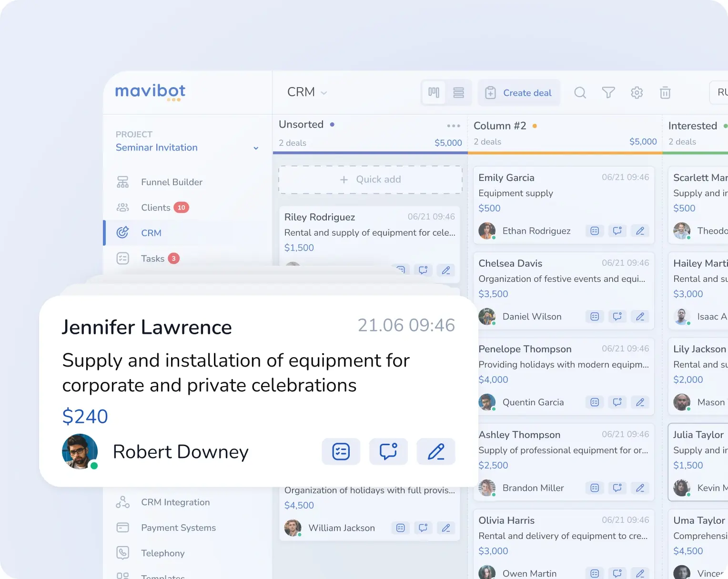The image size is (728, 579).
Task: Open tasks icon on Penelope Thompson card
Action: click(595, 402)
